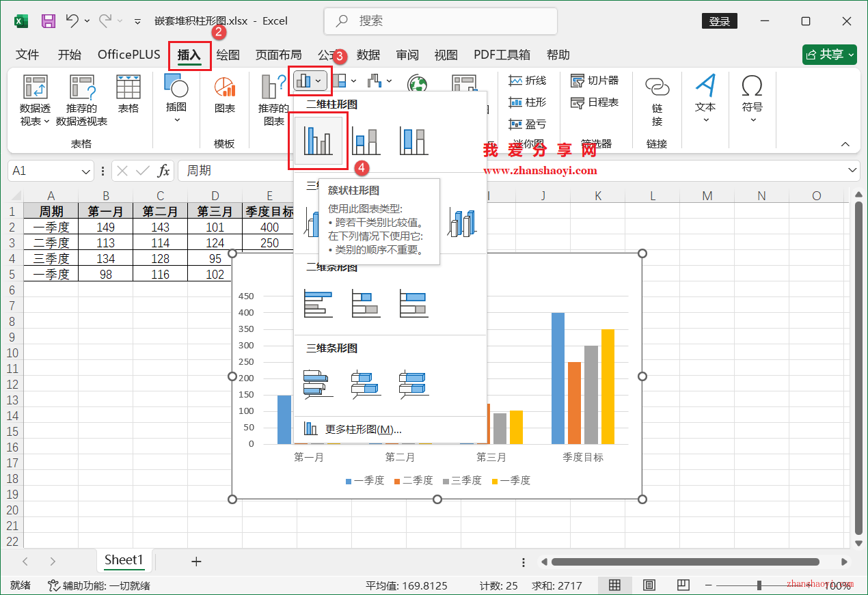Switch to the 数据 ribbon tab

click(x=368, y=55)
